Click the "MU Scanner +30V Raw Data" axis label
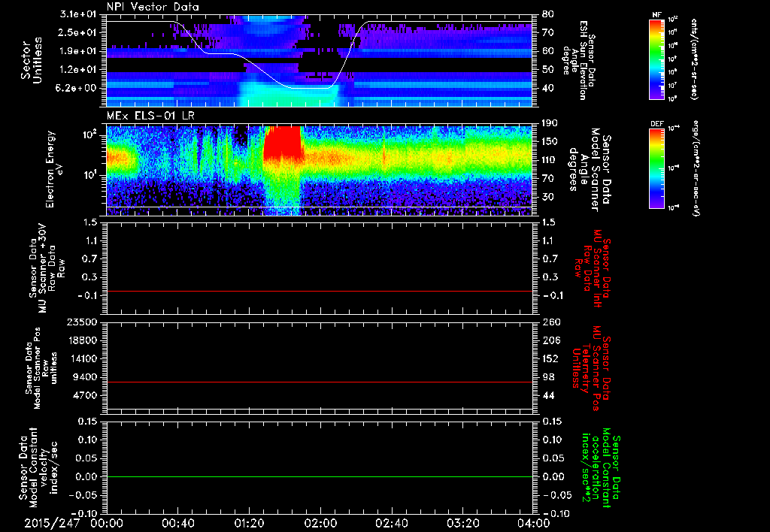This screenshot has height=532, width=770. [47, 268]
